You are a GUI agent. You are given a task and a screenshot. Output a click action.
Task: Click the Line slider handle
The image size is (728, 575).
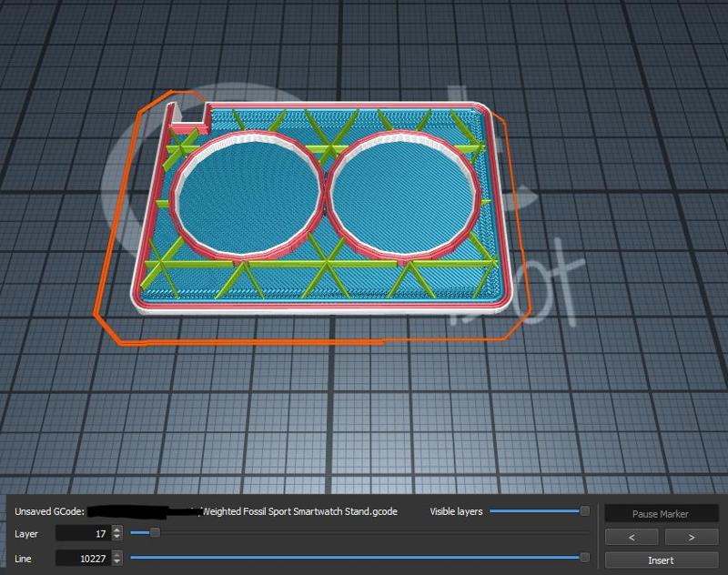(584, 558)
